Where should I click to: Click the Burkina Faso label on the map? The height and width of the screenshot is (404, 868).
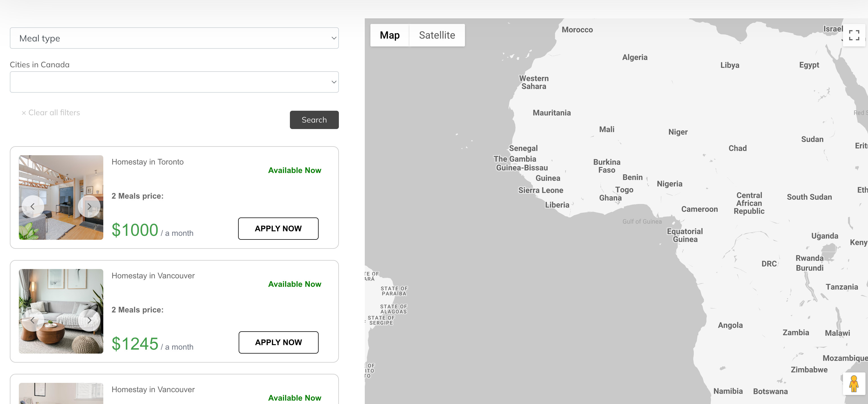click(x=607, y=166)
